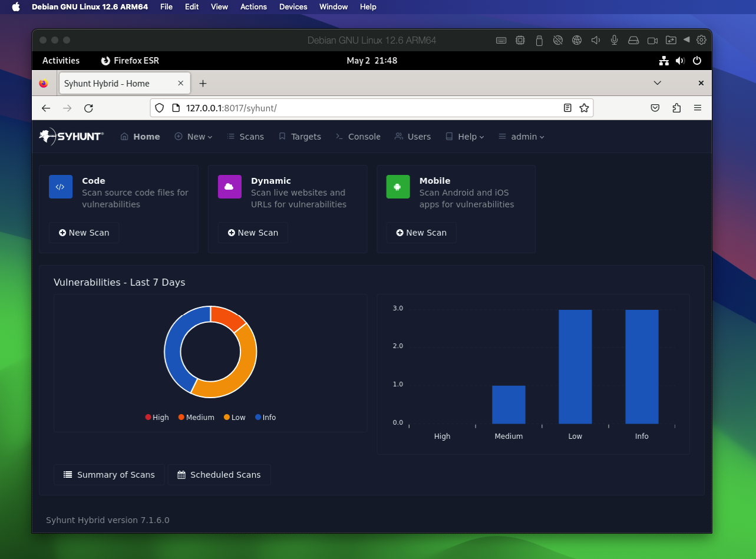756x559 pixels.
Task: Close the Syhunt Hybrid - Home tab
Action: (x=180, y=84)
